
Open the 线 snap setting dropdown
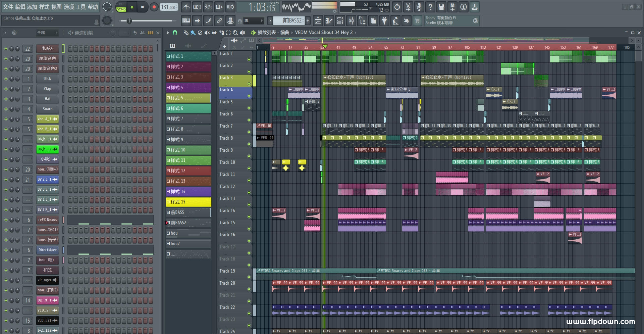253,21
